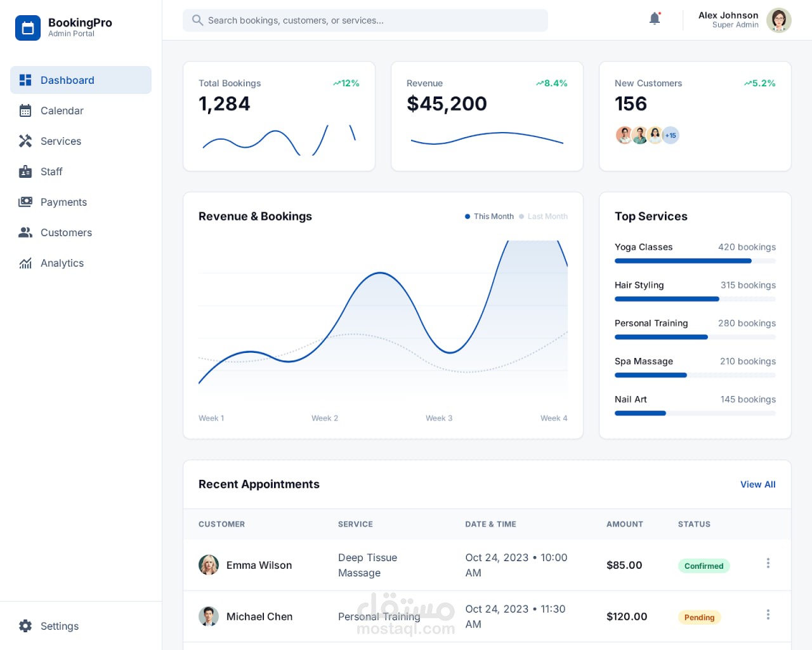Sort by the AMOUNT column header
The height and width of the screenshot is (650, 812).
coord(624,524)
